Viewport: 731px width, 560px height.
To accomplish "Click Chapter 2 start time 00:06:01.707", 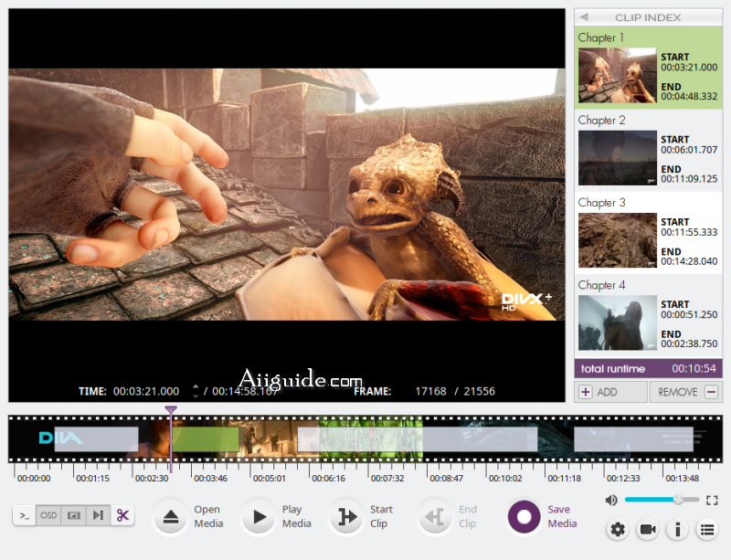I will click(x=689, y=150).
